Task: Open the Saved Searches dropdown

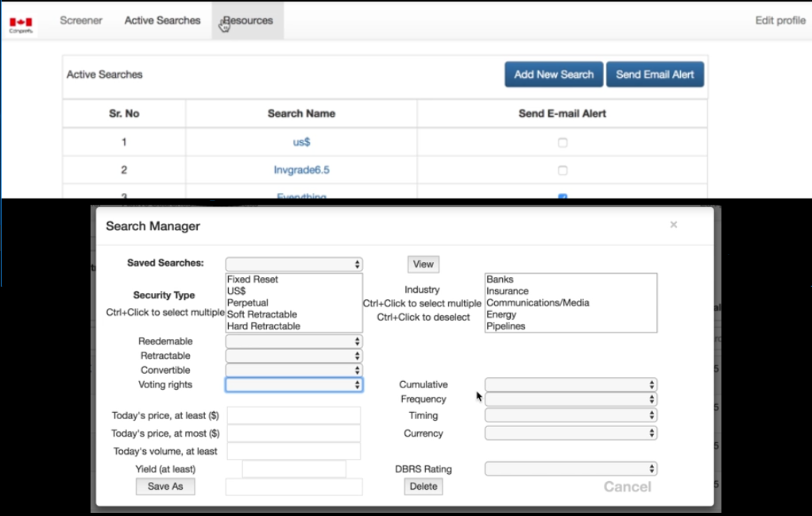Action: pyautogui.click(x=294, y=264)
